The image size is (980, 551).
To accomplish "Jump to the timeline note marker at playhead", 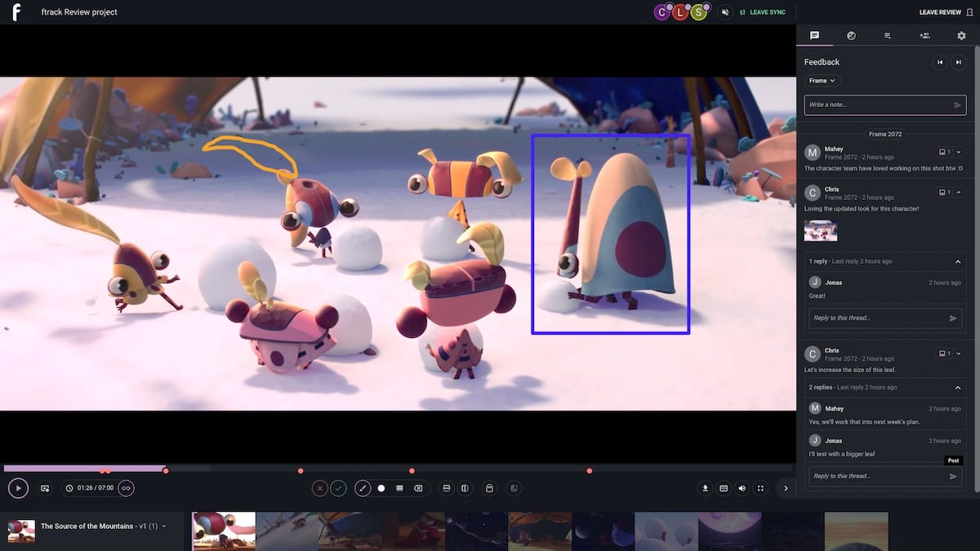I will [x=166, y=470].
